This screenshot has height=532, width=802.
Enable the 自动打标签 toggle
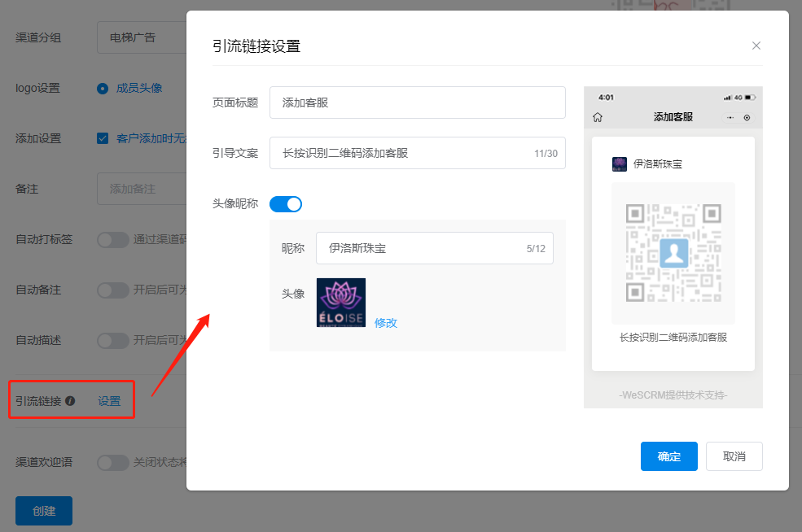click(x=113, y=240)
